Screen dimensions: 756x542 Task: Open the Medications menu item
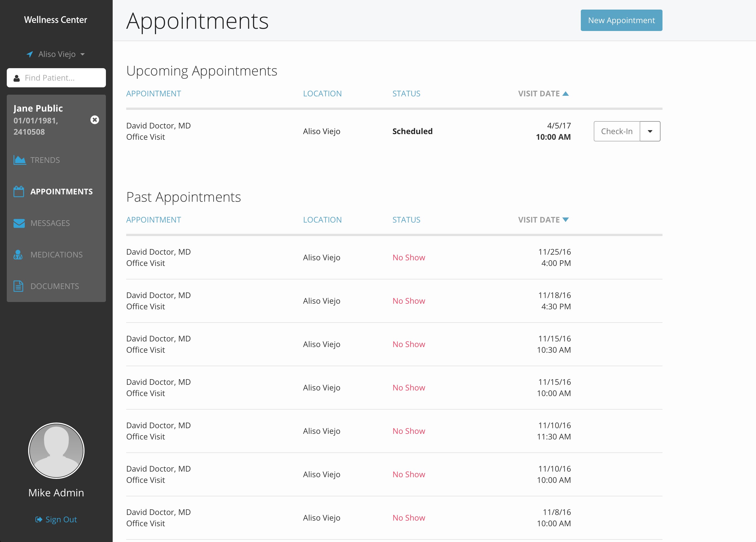(x=56, y=255)
